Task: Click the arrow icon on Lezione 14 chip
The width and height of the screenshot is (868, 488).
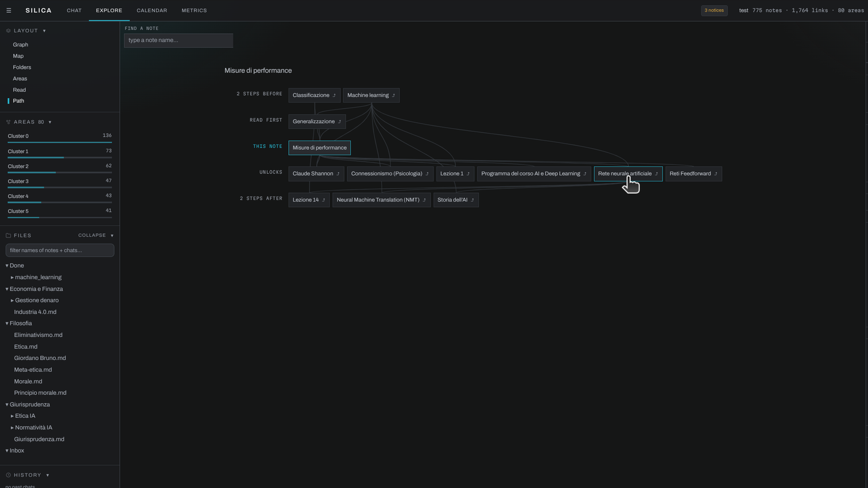Action: coord(323,200)
